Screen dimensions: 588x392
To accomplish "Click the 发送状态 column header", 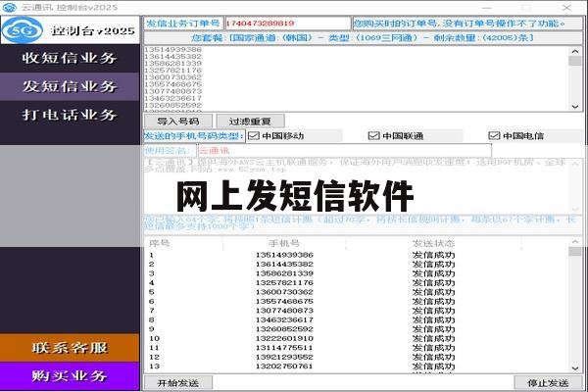I will point(433,243).
